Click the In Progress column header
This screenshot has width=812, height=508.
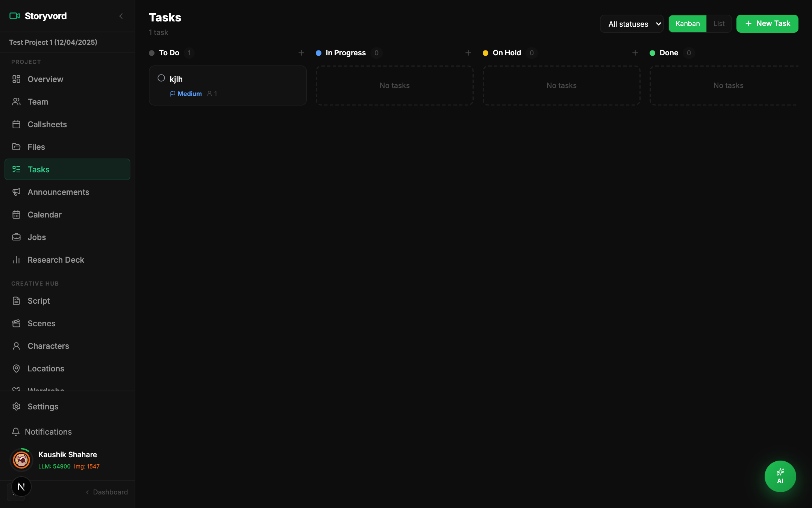[x=345, y=53]
